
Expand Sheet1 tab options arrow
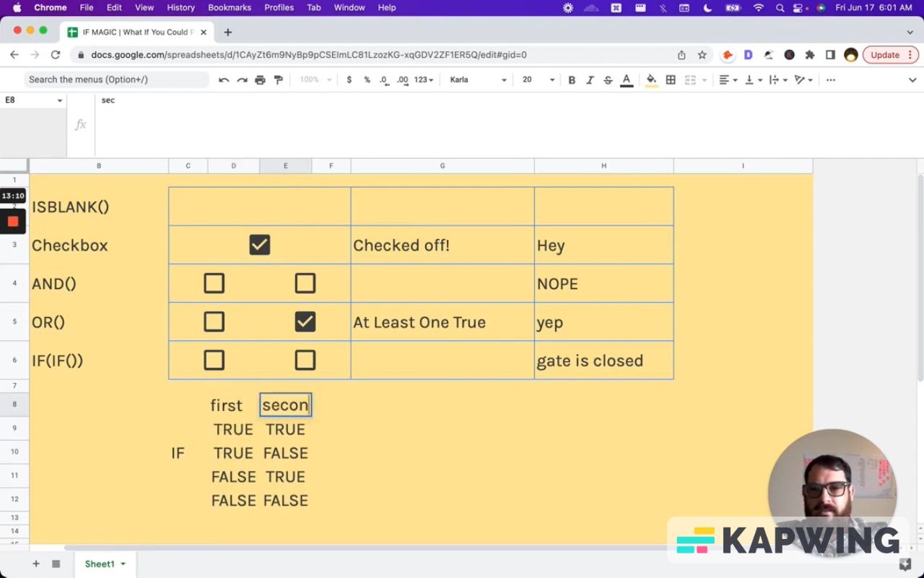coord(123,564)
